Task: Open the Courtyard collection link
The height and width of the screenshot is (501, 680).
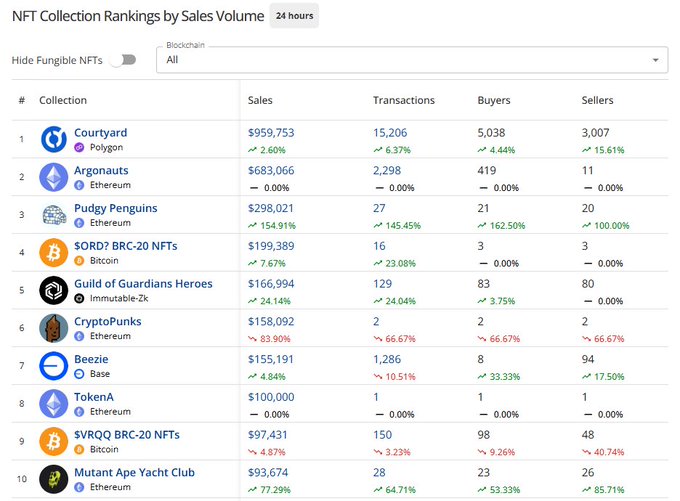Action: [101, 133]
